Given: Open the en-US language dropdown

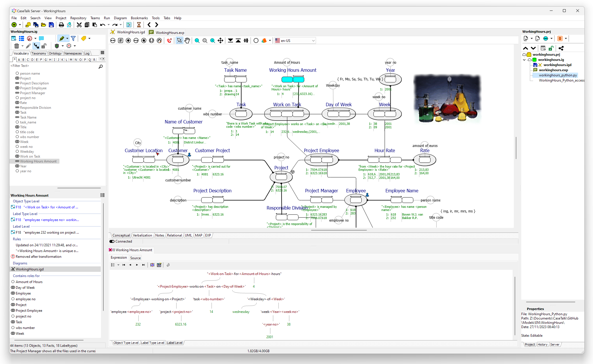Looking at the screenshot, I should pyautogui.click(x=295, y=40).
